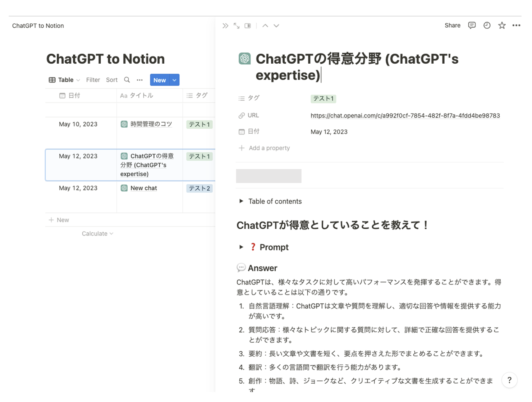
Task: Click the タグ column header
Action: point(199,96)
